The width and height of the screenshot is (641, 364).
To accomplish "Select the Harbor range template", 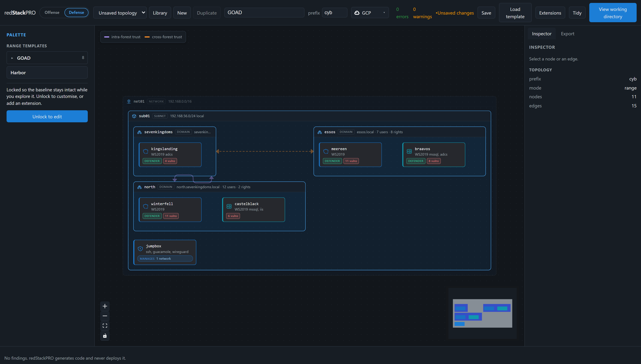I will pyautogui.click(x=47, y=73).
